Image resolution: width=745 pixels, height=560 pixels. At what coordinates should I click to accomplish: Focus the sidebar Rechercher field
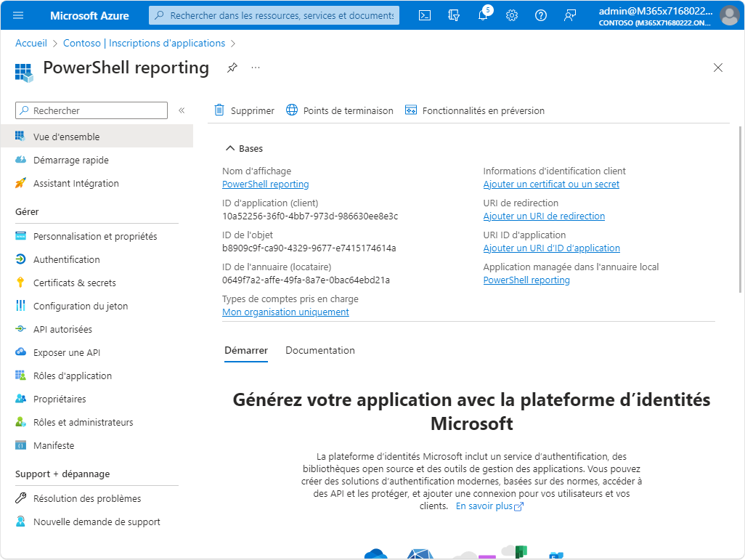[x=91, y=110]
